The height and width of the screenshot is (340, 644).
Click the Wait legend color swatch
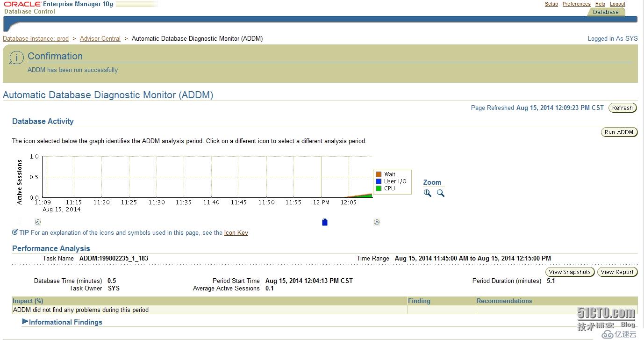(379, 174)
